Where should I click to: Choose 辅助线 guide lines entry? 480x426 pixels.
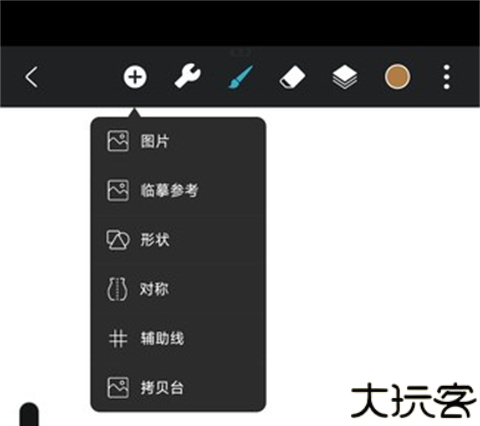tap(178, 338)
